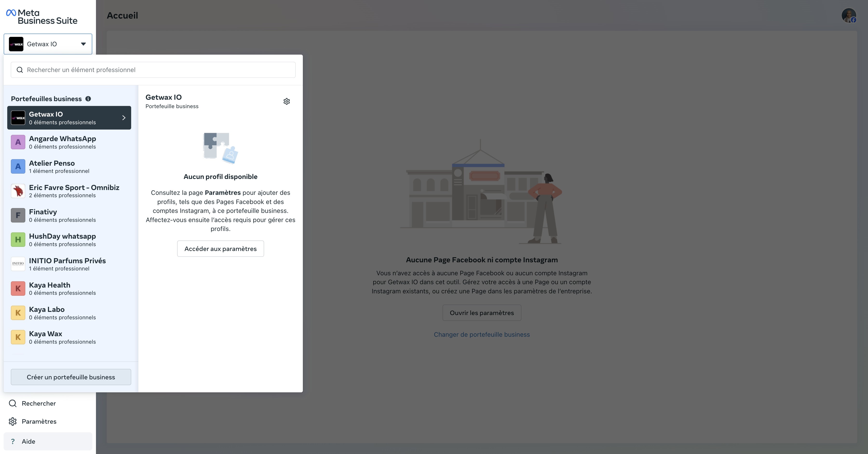Image resolution: width=868 pixels, height=454 pixels.
Task: Click Kaya Labo yellow K avatar
Action: click(x=18, y=313)
